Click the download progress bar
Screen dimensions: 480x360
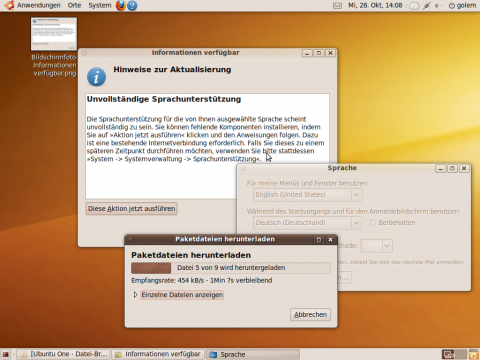point(231,268)
